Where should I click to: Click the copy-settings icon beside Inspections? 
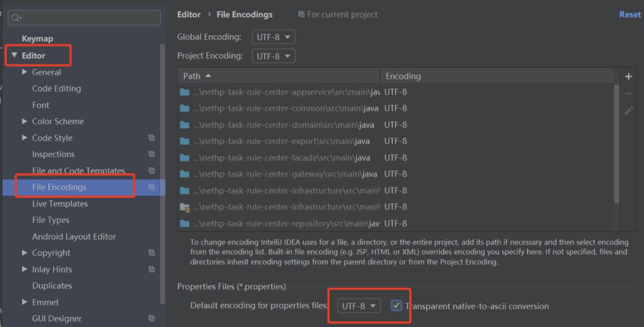(151, 154)
